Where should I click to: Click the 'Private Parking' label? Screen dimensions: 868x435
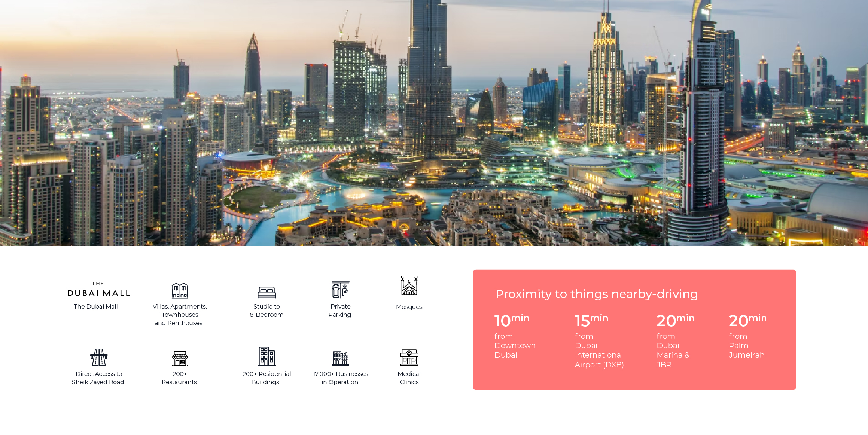pos(340,311)
